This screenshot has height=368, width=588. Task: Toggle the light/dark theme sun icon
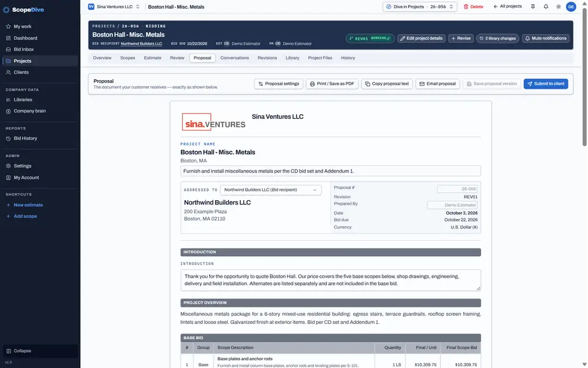pos(559,6)
